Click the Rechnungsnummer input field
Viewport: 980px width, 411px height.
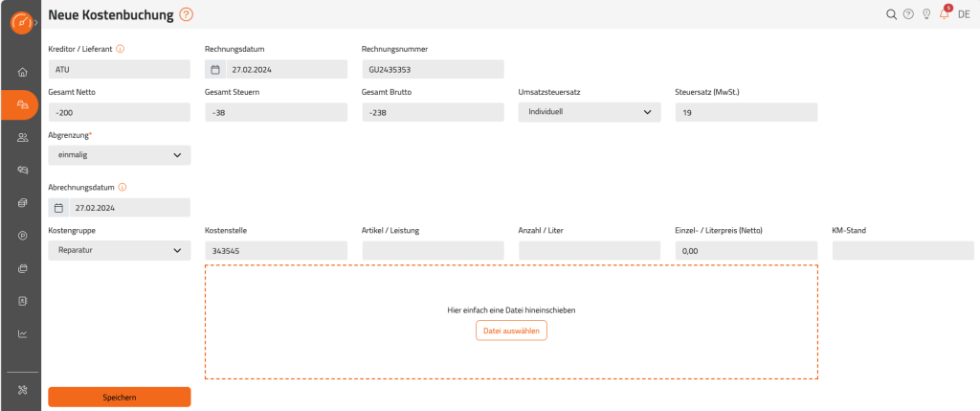click(x=433, y=69)
